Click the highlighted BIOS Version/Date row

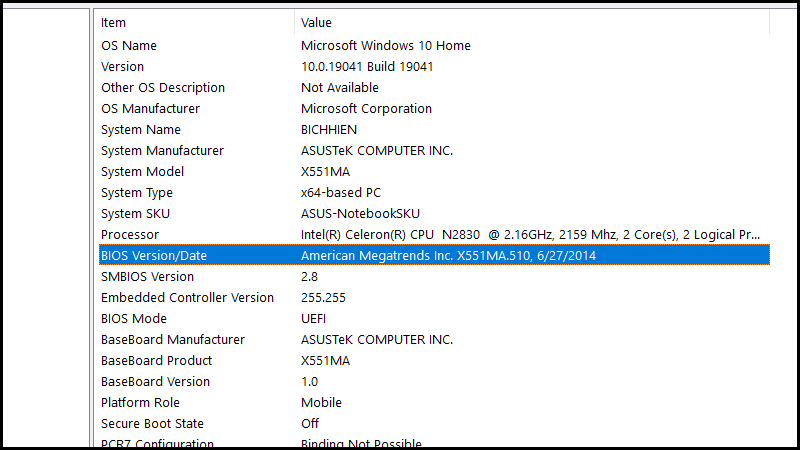click(x=154, y=255)
